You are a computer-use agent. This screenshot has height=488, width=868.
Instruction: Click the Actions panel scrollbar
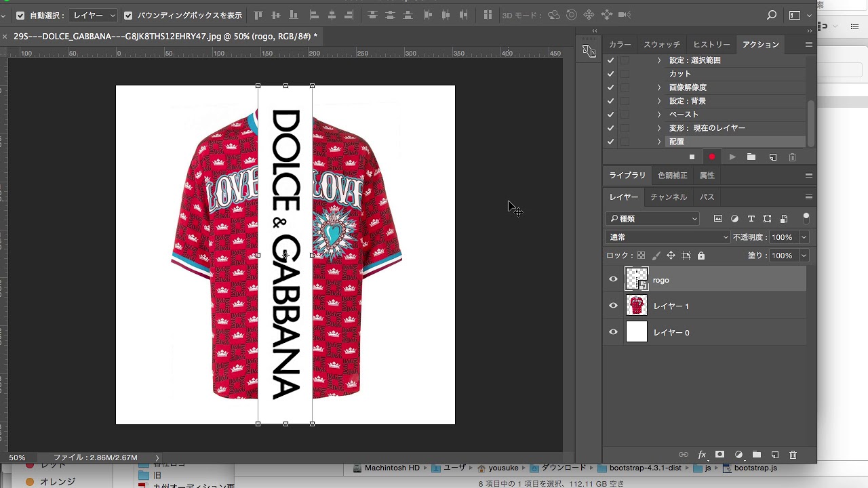(x=810, y=124)
